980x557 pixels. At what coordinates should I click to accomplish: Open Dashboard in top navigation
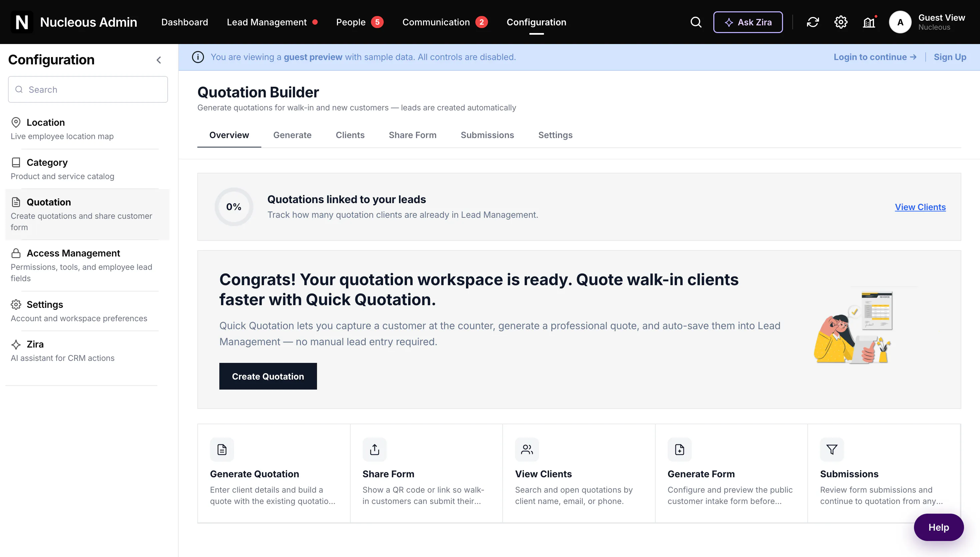185,22
